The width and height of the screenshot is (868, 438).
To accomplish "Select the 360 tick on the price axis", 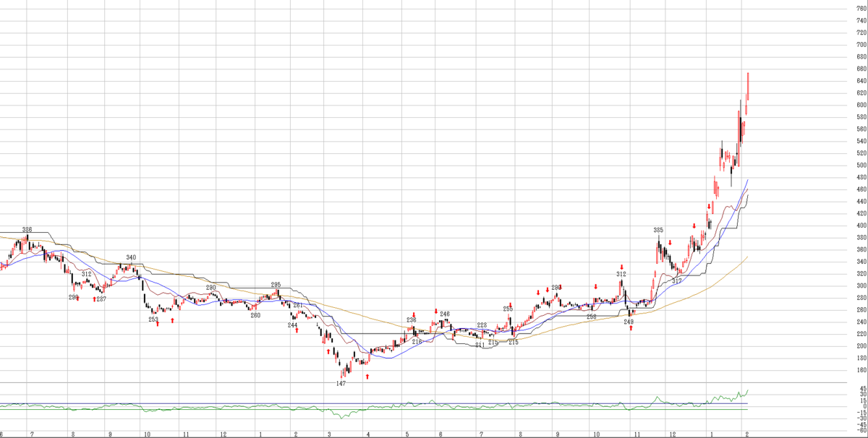I will tap(861, 250).
